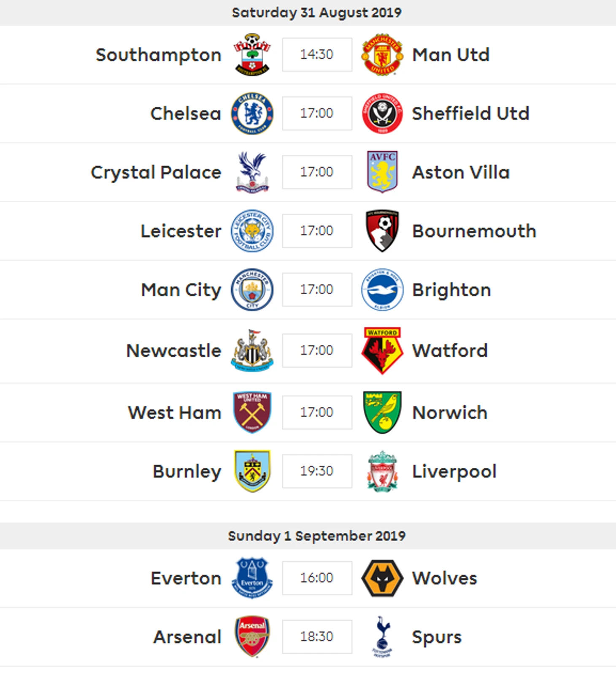
Task: Click the 19:30 Burnley kickoff time
Action: coord(317,471)
